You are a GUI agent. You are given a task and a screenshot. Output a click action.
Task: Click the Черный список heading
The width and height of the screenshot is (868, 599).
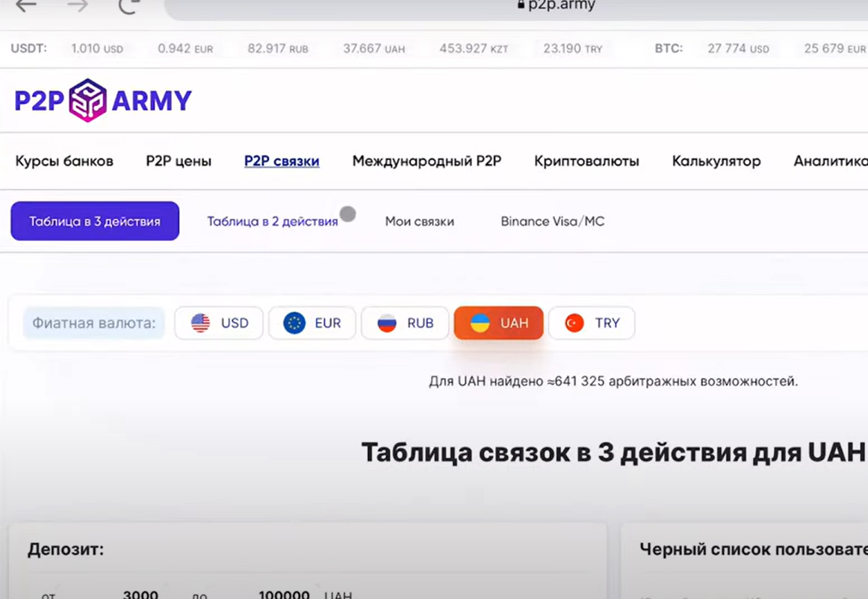coord(754,549)
